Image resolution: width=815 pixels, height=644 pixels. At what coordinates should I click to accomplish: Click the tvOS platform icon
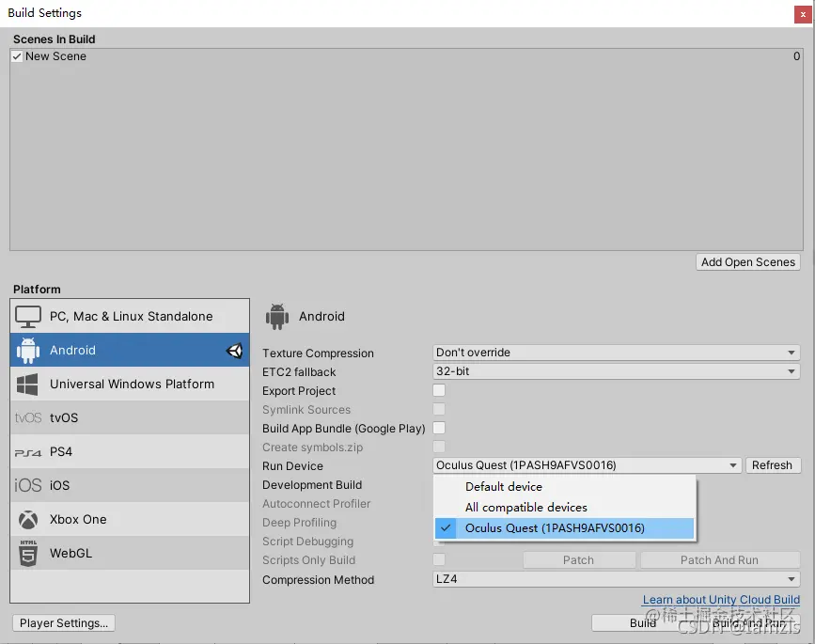(x=28, y=418)
